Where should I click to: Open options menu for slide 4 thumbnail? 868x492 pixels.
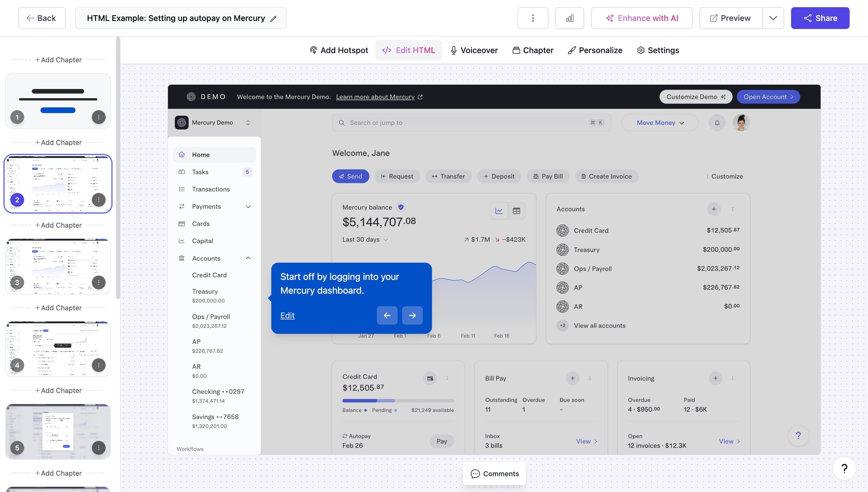pos(99,365)
